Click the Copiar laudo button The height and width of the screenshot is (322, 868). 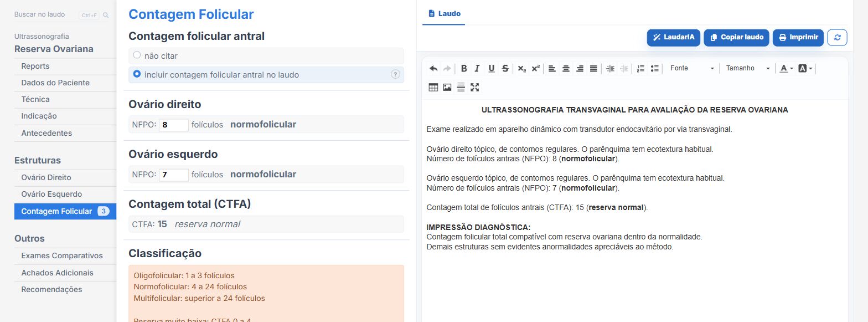click(737, 37)
